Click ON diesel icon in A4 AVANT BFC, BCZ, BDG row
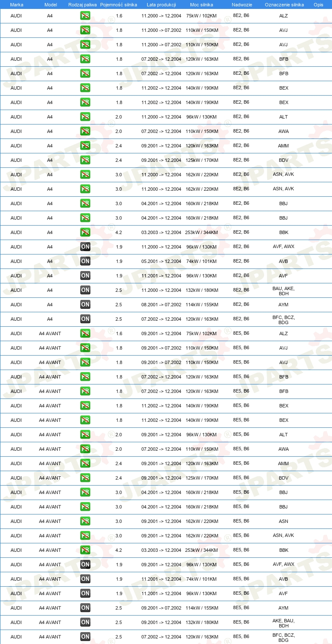 pos(85,637)
